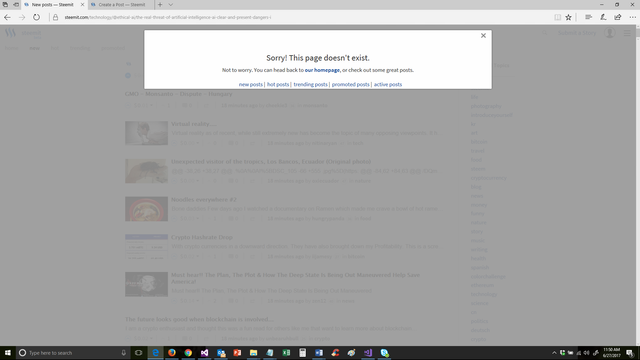This screenshot has height=360, width=640.
Task: Click the Steemit logo
Action: pos(23,33)
